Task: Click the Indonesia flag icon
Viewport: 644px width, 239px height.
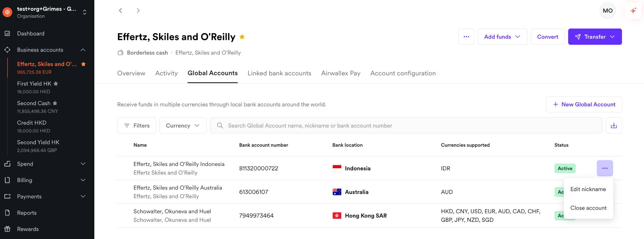Action: (337, 168)
